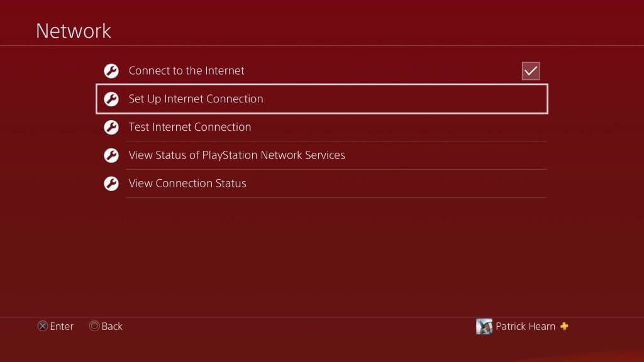Click the yellow PlayStation Plus icon
This screenshot has width=644, height=362.
(x=564, y=326)
